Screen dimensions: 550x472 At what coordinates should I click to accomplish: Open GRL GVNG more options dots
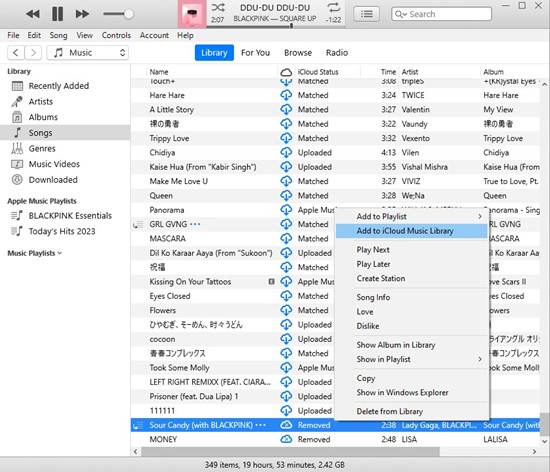coord(195,224)
